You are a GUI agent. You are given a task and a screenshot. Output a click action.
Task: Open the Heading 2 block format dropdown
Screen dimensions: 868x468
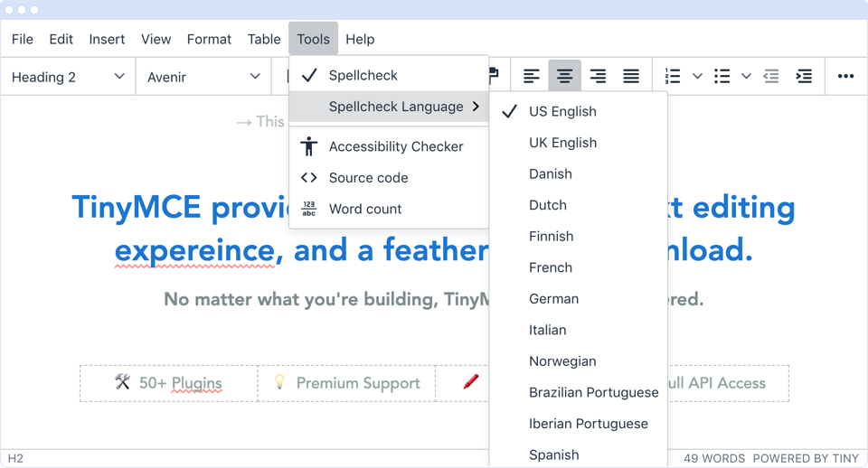click(x=68, y=76)
